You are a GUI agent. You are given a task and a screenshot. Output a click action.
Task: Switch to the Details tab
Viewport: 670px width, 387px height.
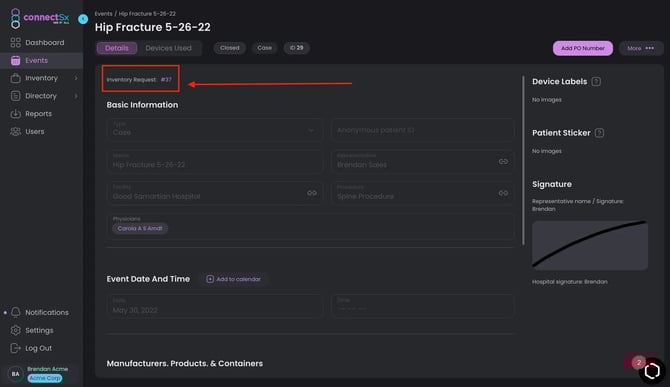pyautogui.click(x=117, y=48)
